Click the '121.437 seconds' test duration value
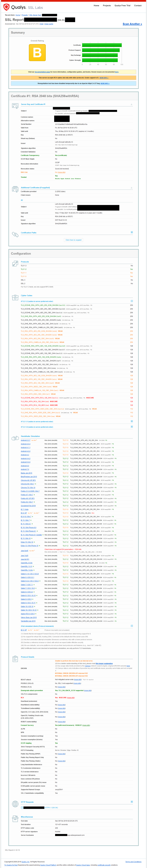This screenshot has width=147, height=868. pyautogui.click(x=61, y=824)
